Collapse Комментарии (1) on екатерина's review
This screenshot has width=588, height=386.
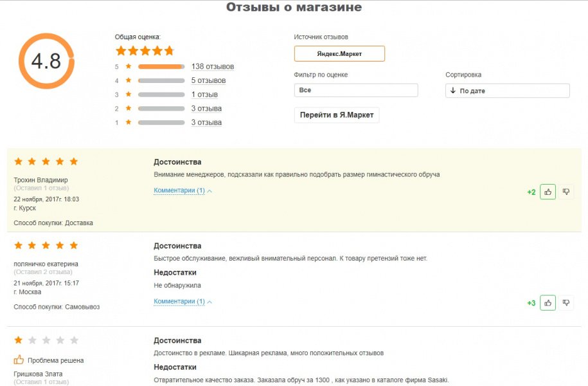(x=183, y=301)
